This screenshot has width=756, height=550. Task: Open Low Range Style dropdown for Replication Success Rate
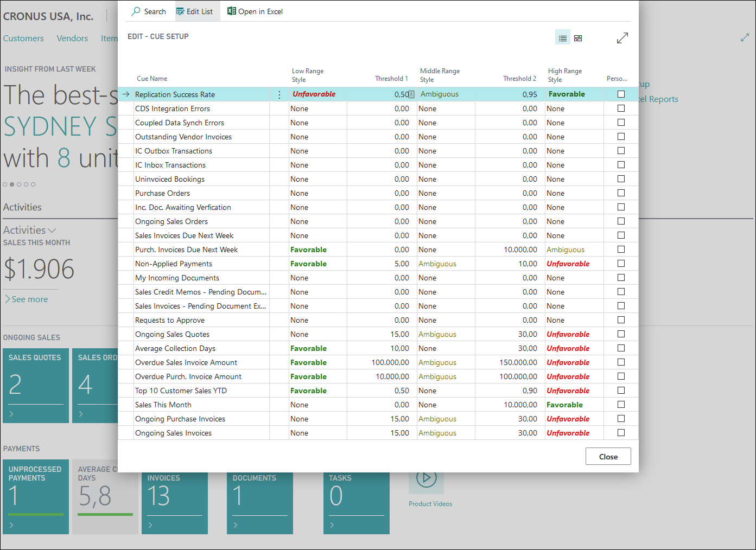tap(318, 94)
